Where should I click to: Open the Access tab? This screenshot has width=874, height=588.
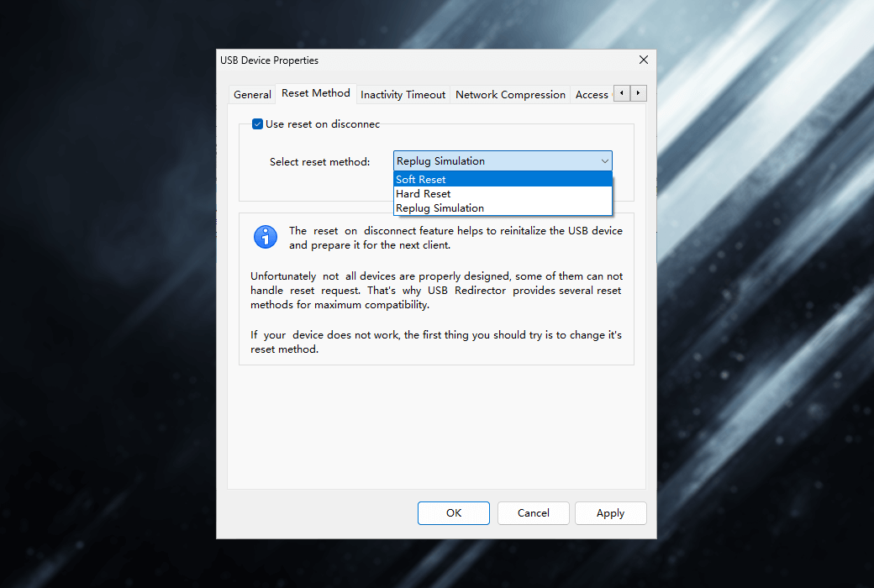point(592,95)
